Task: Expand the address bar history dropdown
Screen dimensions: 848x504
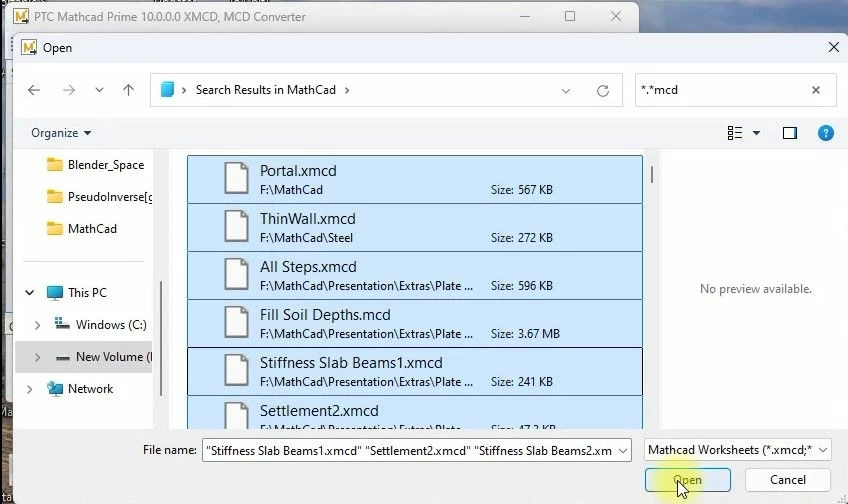Action: pyautogui.click(x=566, y=90)
